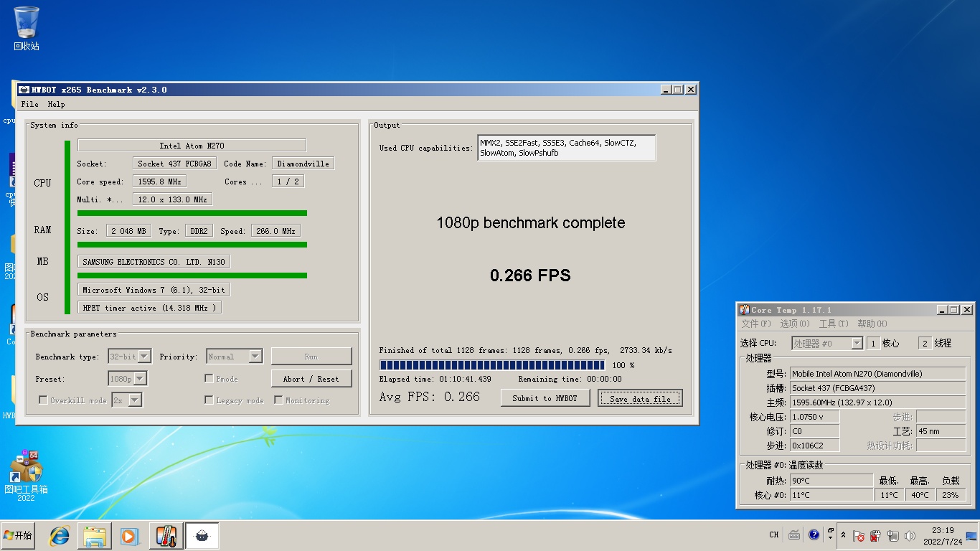The image size is (980, 551).
Task: Click the Core Temp 型号 Mobile Intel Atom field
Action: tap(877, 374)
